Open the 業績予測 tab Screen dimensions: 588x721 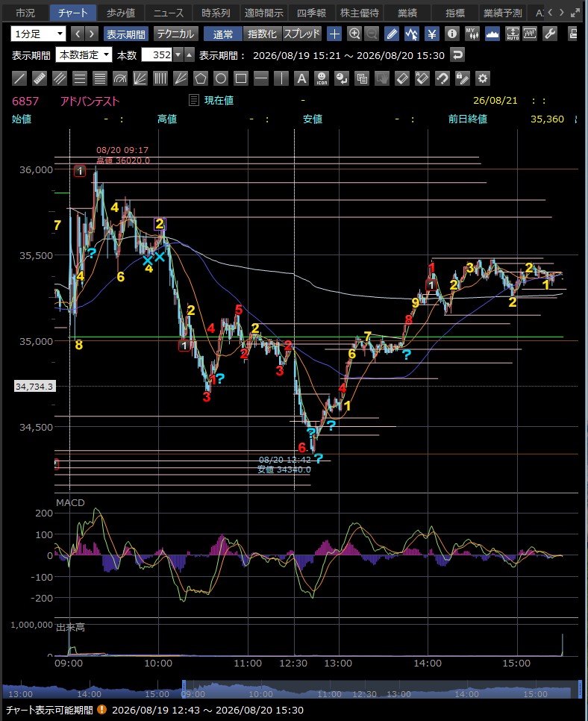503,13
